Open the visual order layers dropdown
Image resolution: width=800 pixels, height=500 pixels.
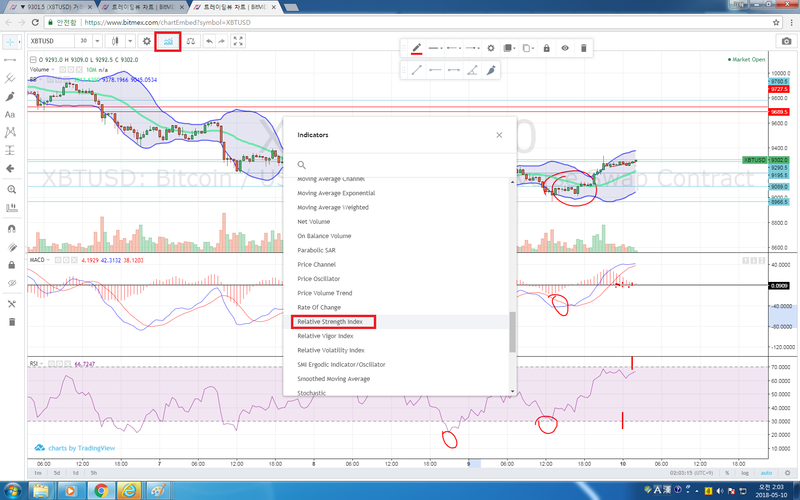coord(508,48)
